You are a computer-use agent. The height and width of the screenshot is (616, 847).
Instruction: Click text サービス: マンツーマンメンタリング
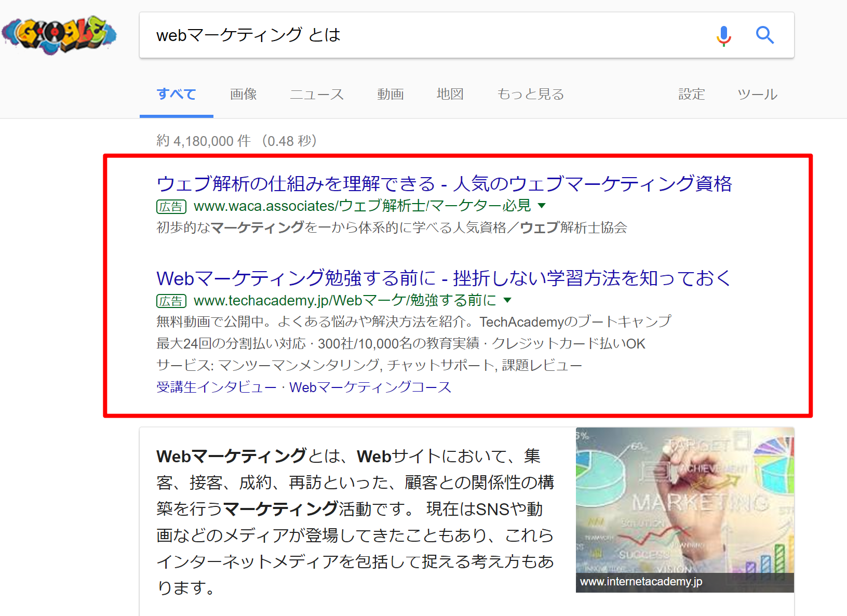(x=269, y=366)
